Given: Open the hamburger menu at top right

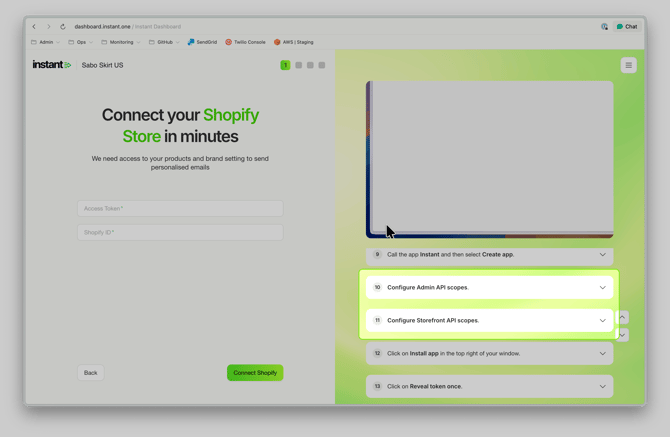Looking at the screenshot, I should [628, 65].
